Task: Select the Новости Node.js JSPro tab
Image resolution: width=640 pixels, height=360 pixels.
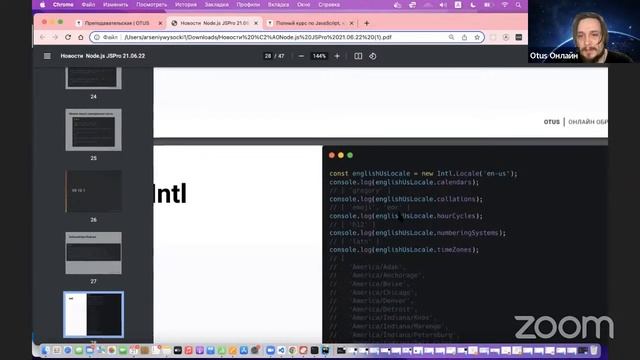Action: coord(214,23)
